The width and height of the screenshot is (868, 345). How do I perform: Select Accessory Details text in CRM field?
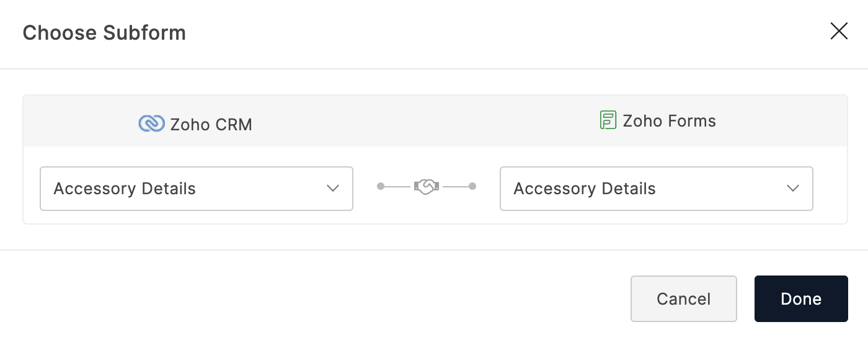point(125,189)
